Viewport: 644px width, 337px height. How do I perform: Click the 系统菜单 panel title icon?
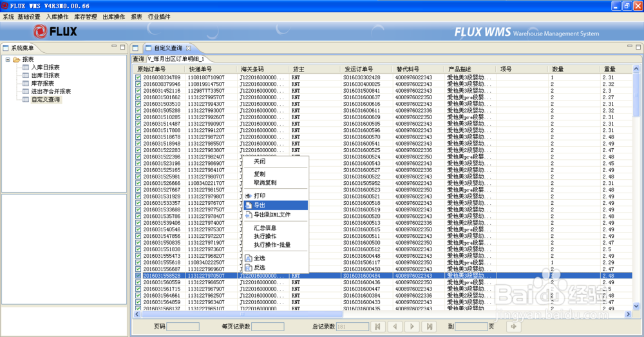pyautogui.click(x=6, y=48)
